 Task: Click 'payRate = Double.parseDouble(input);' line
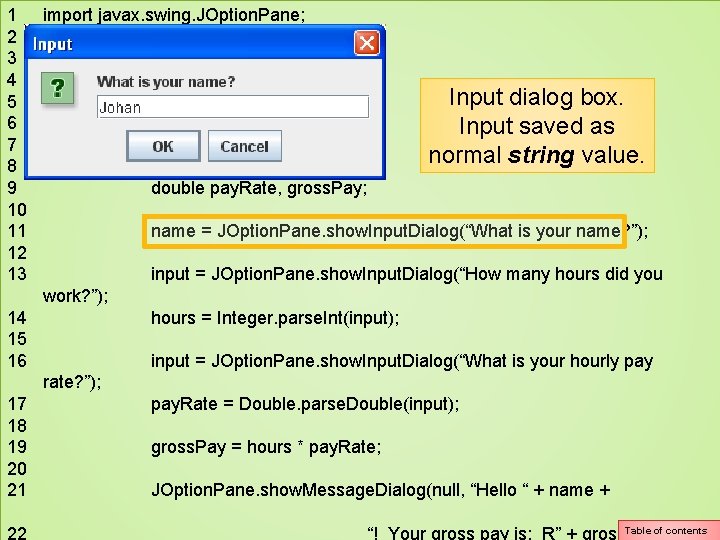coord(305,404)
